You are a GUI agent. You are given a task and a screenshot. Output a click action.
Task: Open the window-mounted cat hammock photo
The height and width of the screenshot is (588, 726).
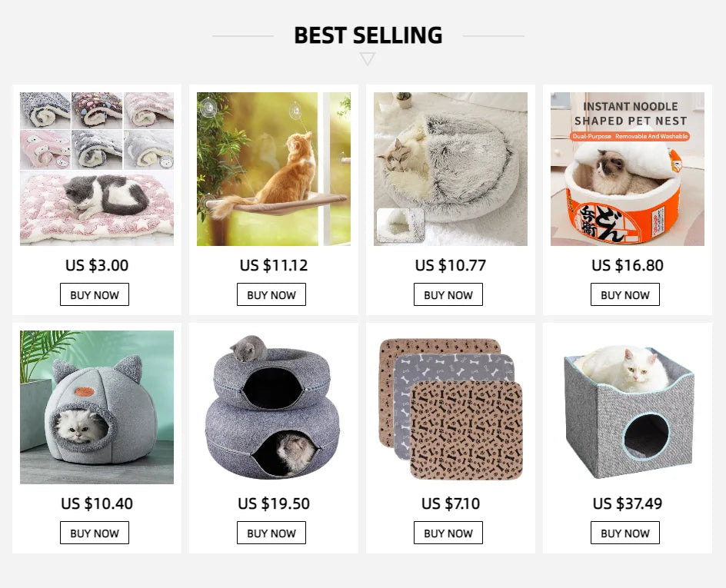pos(274,169)
